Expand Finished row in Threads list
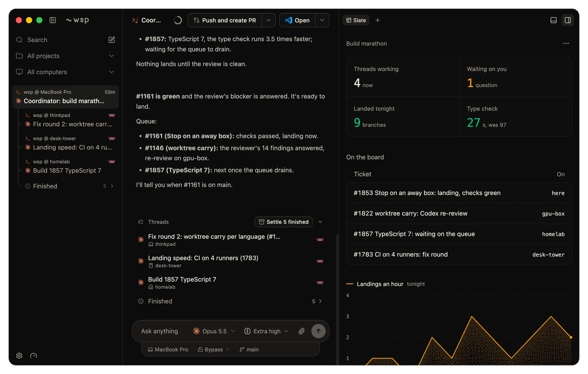The image size is (588, 374). pyautogui.click(x=230, y=301)
